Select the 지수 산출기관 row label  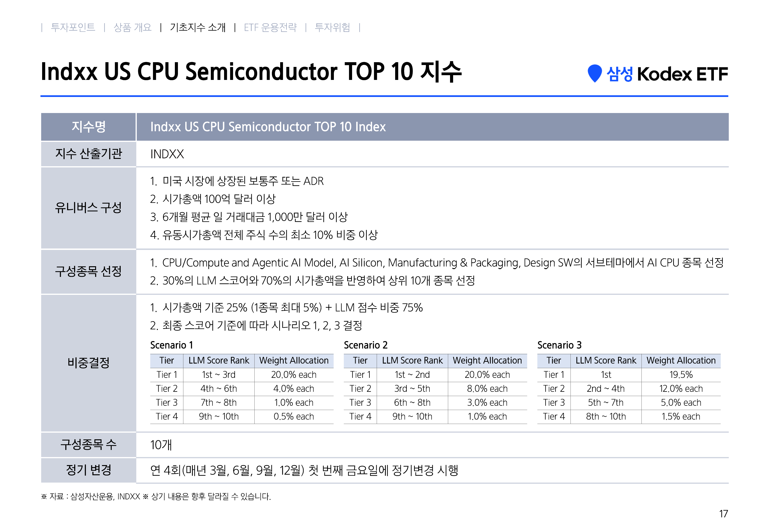[88, 154]
